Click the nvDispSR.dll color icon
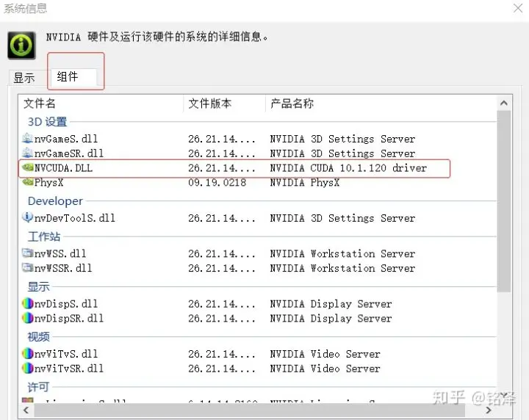529x420 pixels. (x=28, y=318)
